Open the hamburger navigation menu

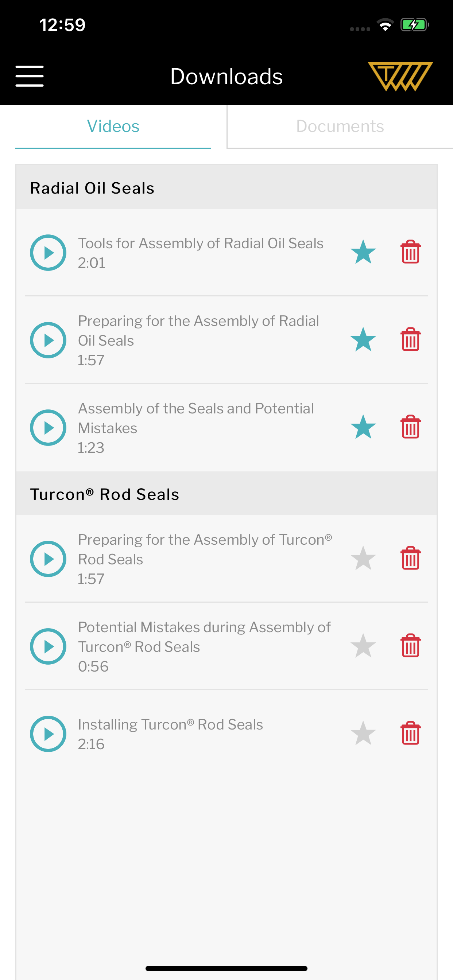click(x=29, y=76)
